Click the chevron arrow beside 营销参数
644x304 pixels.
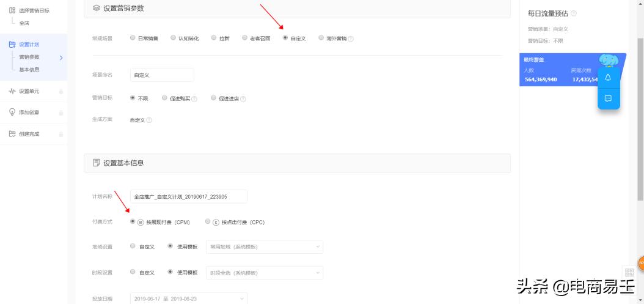[x=61, y=57]
